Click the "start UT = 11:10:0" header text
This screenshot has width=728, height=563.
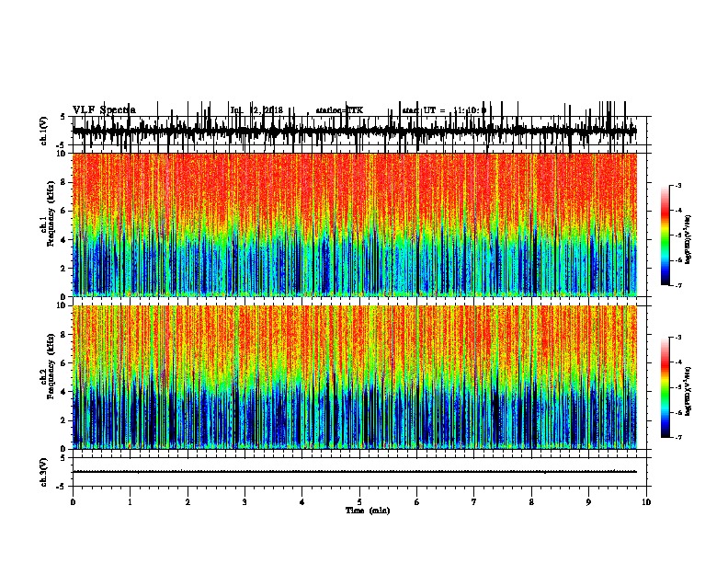[444, 110]
